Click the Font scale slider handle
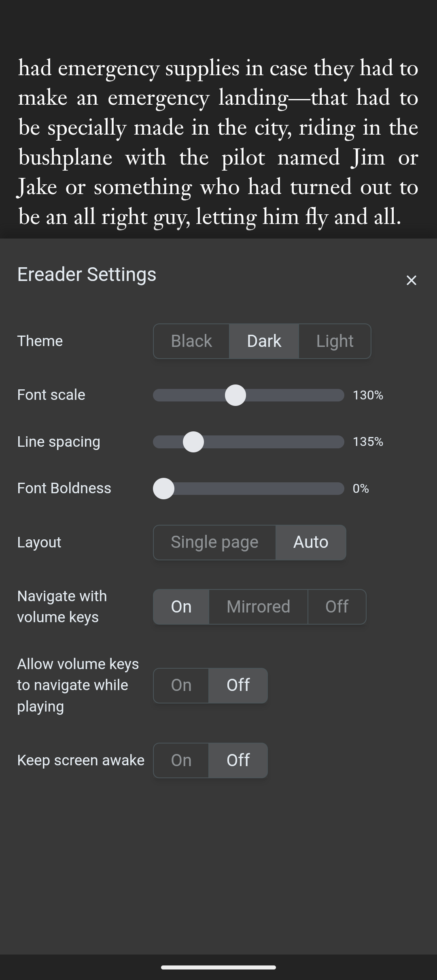437x980 pixels. point(235,395)
